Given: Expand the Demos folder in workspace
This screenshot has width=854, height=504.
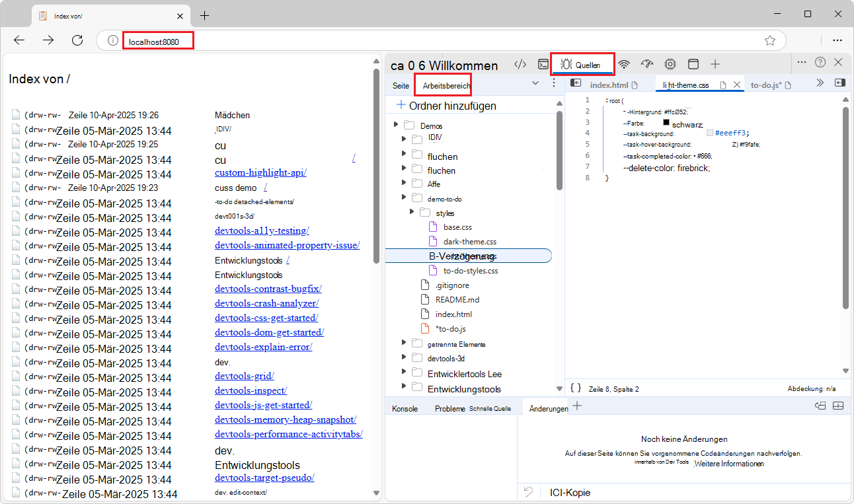Looking at the screenshot, I should click(396, 125).
